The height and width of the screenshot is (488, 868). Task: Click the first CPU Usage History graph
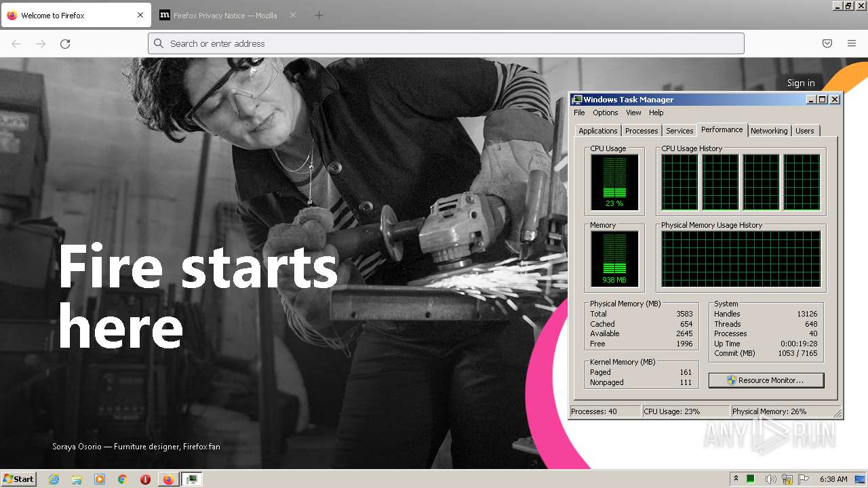pyautogui.click(x=679, y=182)
